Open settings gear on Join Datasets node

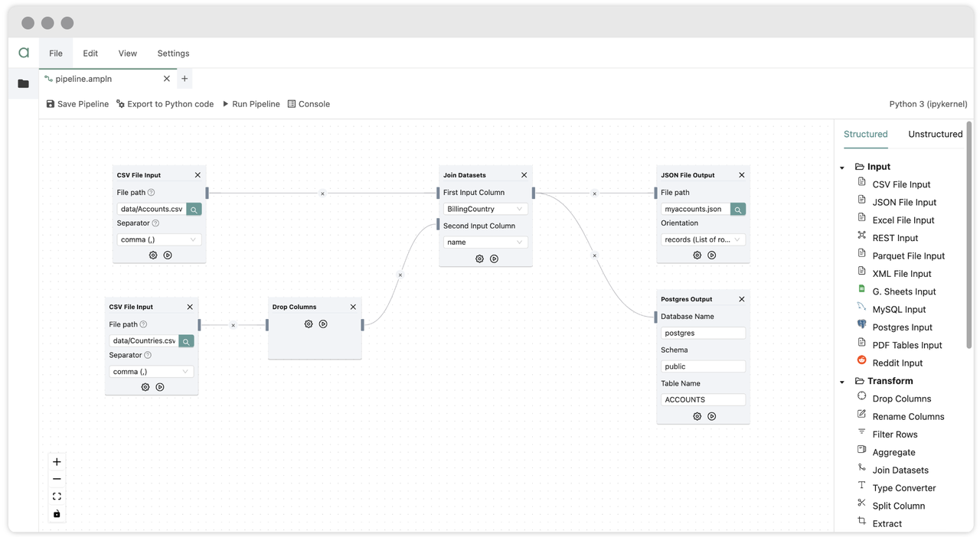[x=479, y=259]
